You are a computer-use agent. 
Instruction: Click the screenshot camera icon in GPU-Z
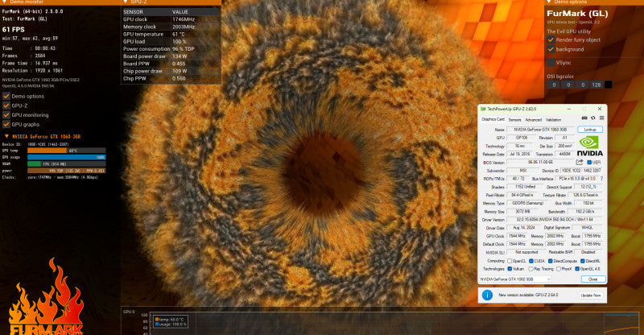click(x=584, y=118)
